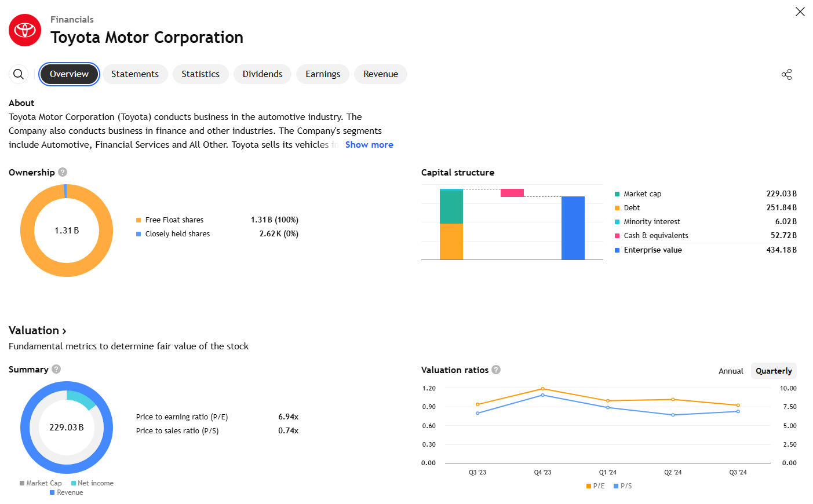Click the Capital structure heading
This screenshot has width=813, height=504.
458,173
